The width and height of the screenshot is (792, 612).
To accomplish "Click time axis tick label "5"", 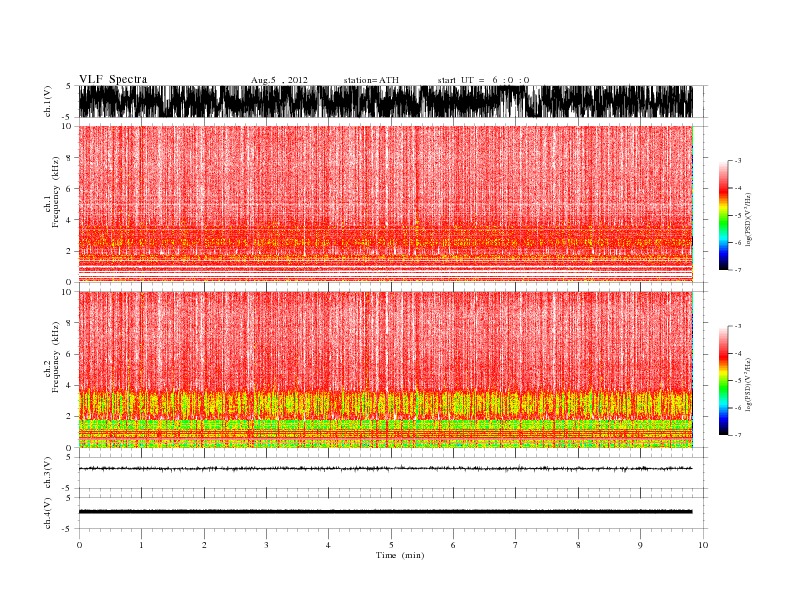I will (x=391, y=545).
